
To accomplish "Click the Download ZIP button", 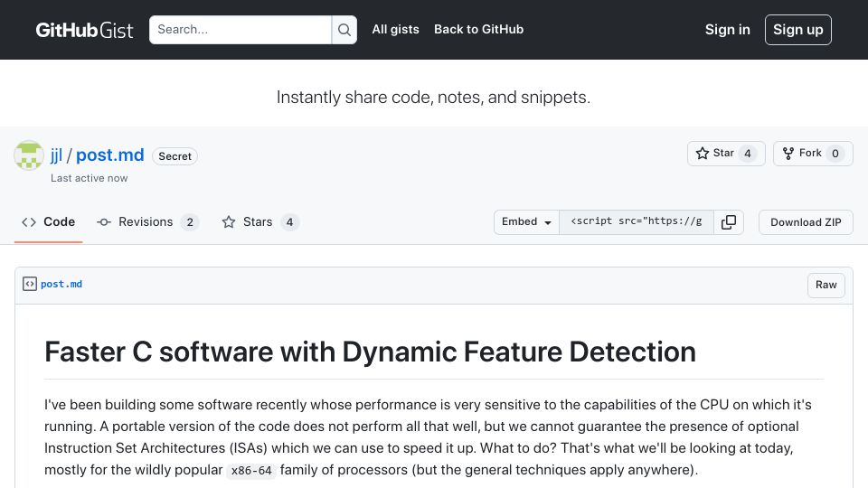I will coord(806,222).
